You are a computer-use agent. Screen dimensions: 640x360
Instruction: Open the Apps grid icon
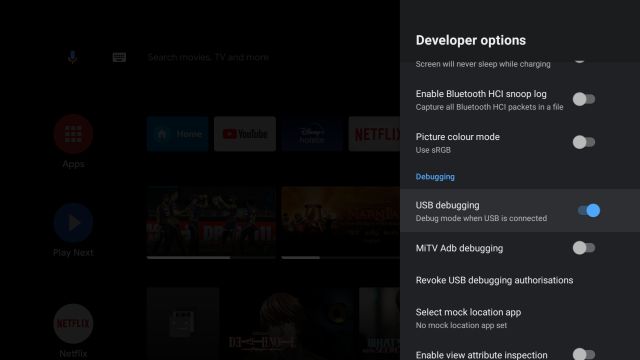point(73,134)
